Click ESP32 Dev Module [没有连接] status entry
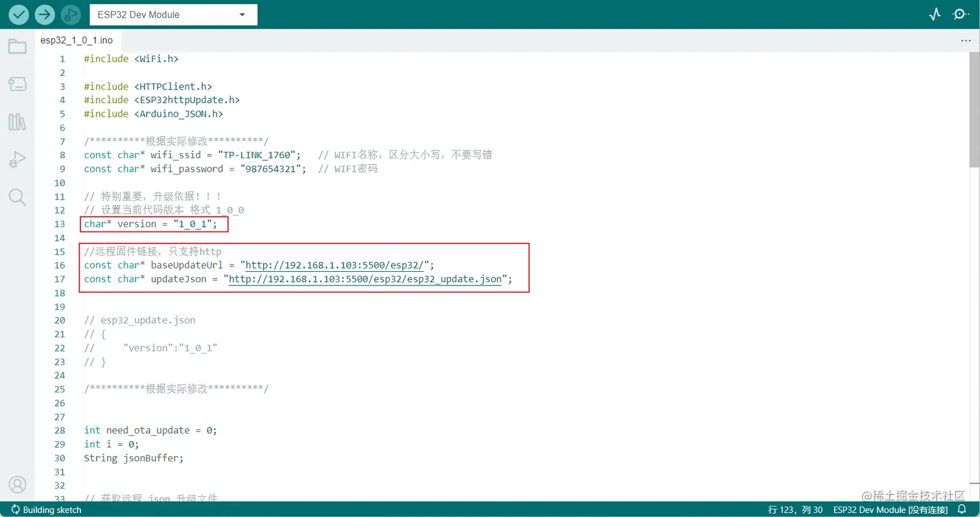This screenshot has width=980, height=517. (891, 510)
